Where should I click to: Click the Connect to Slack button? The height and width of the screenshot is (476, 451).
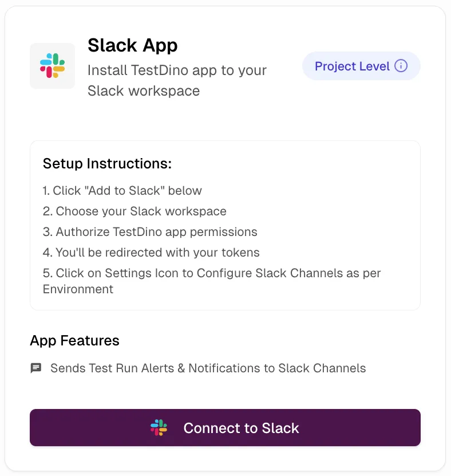(225, 427)
